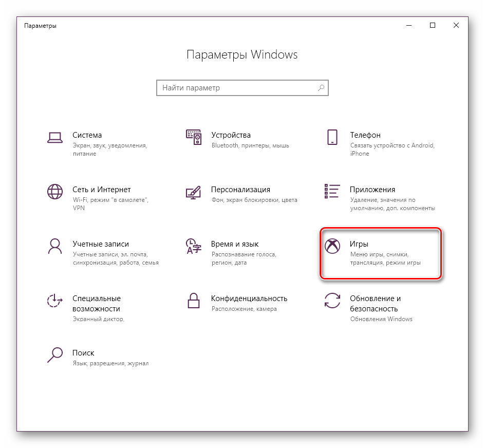Click inside the Найти параметр search field
Viewport: 485px width, 448px height.
tap(236, 88)
